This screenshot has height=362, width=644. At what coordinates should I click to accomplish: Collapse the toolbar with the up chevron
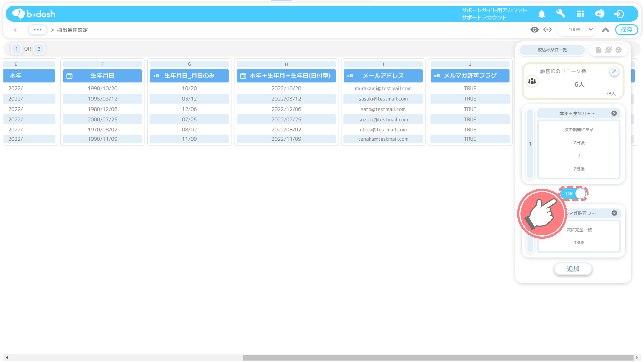tap(605, 30)
